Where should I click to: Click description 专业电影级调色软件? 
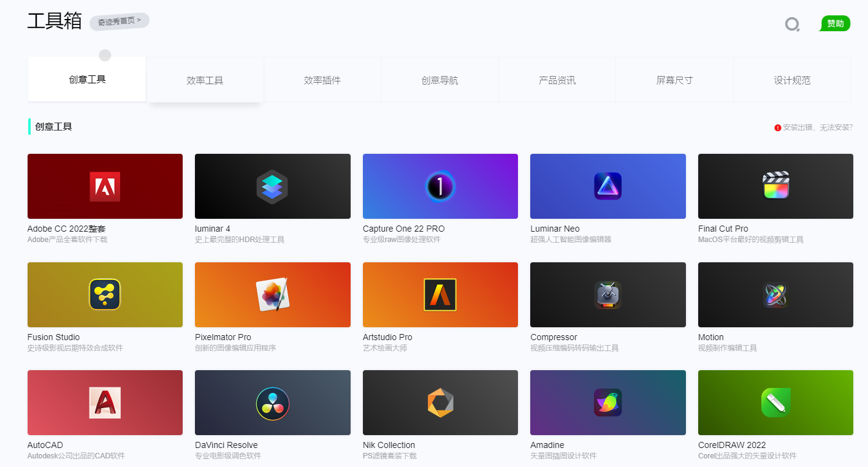pyautogui.click(x=228, y=456)
